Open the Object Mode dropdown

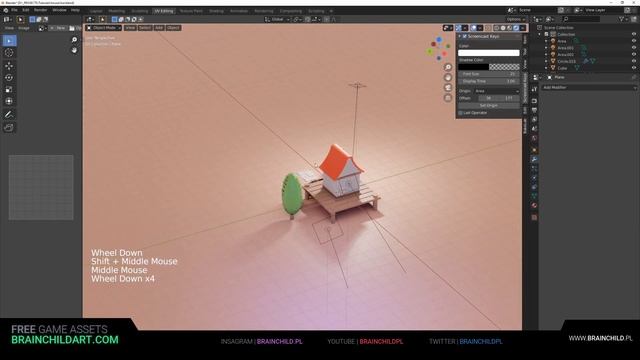104,28
